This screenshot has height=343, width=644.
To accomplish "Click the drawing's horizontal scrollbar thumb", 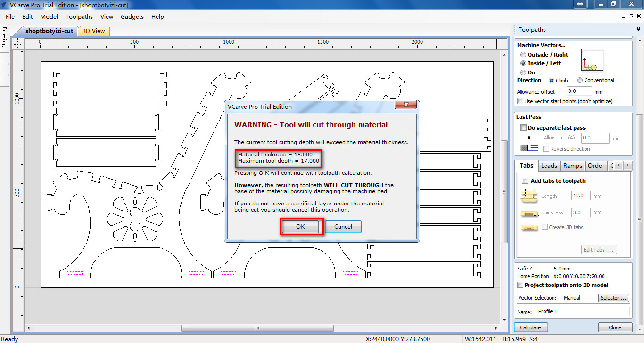I will point(257,328).
